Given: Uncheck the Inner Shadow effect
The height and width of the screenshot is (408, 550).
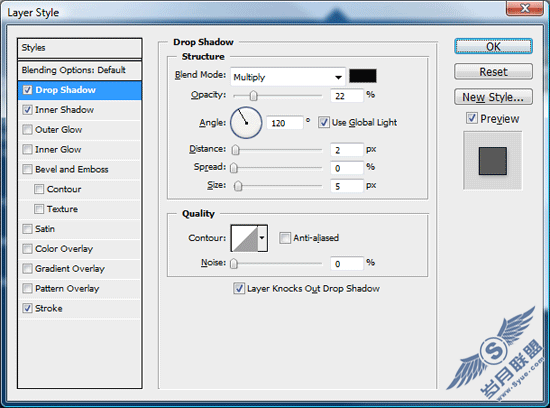Looking at the screenshot, I should (27, 110).
